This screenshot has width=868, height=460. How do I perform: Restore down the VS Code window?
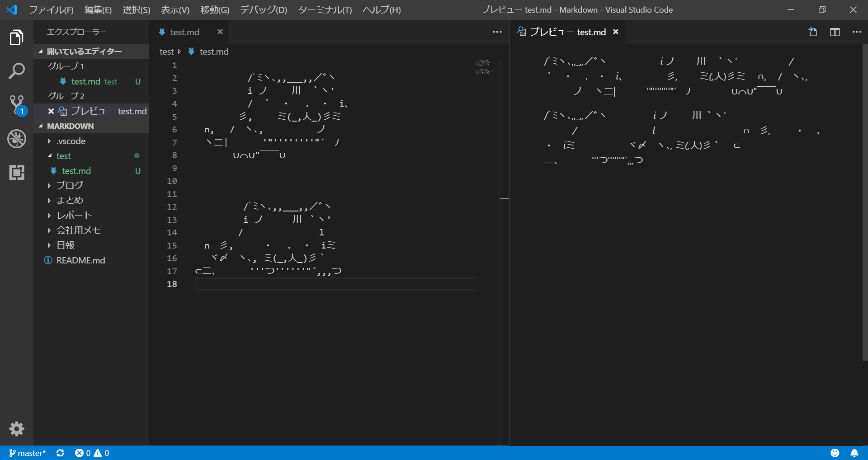822,9
